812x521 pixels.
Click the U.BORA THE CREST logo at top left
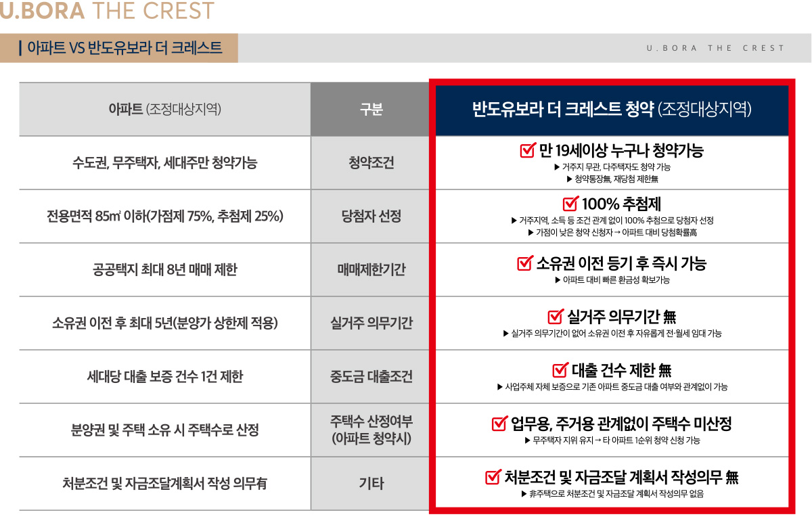tap(107, 11)
